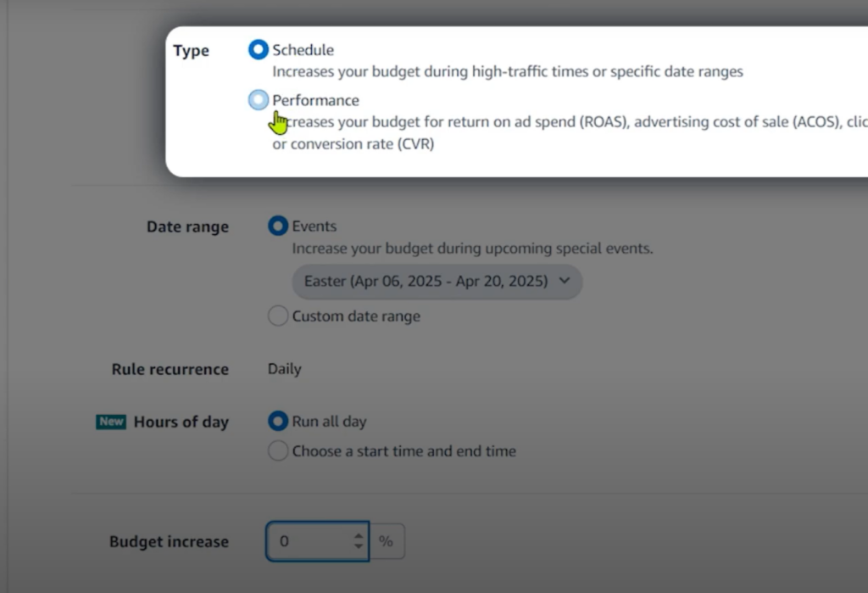Choose the Events date range radio button
The height and width of the screenshot is (593, 868).
coord(277,227)
